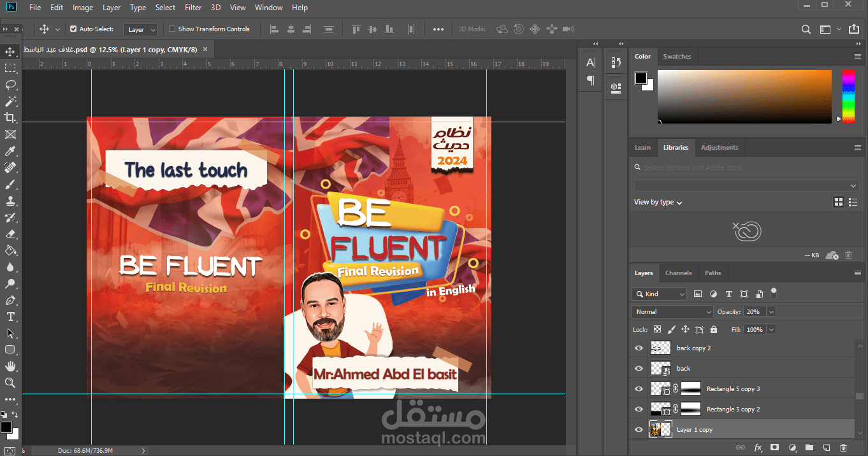The width and height of the screenshot is (868, 456).
Task: Enable the Show Transform Controls checkbox
Action: coord(172,29)
